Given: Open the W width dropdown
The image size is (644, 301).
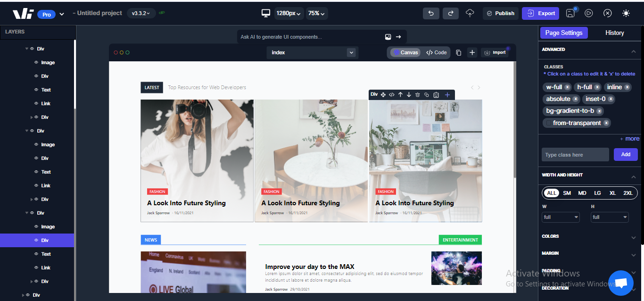Looking at the screenshot, I should click(561, 217).
